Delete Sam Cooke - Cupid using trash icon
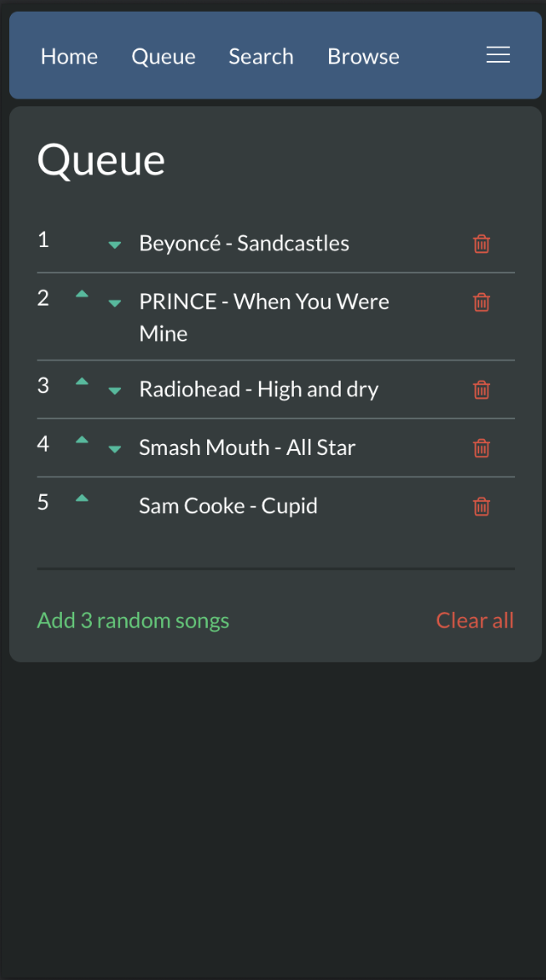 point(482,507)
